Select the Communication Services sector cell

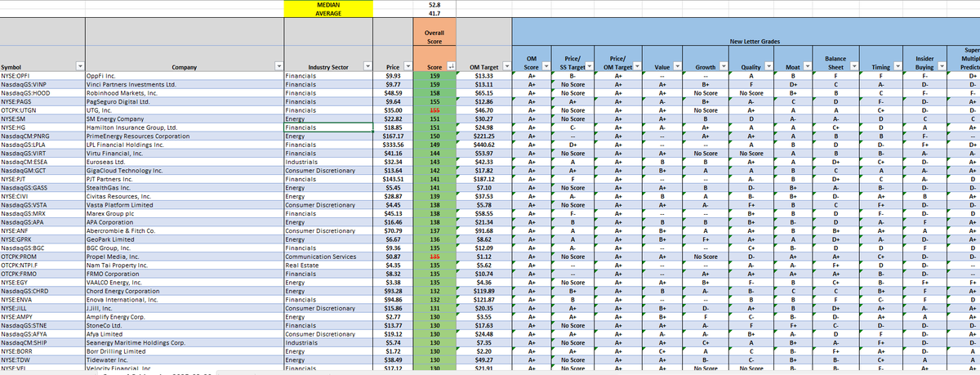pos(328,256)
